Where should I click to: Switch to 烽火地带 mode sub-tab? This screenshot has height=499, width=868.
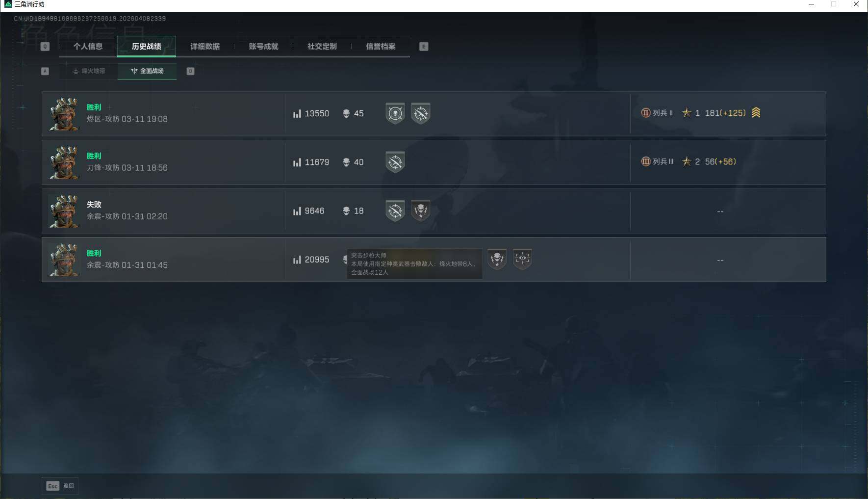click(x=89, y=71)
